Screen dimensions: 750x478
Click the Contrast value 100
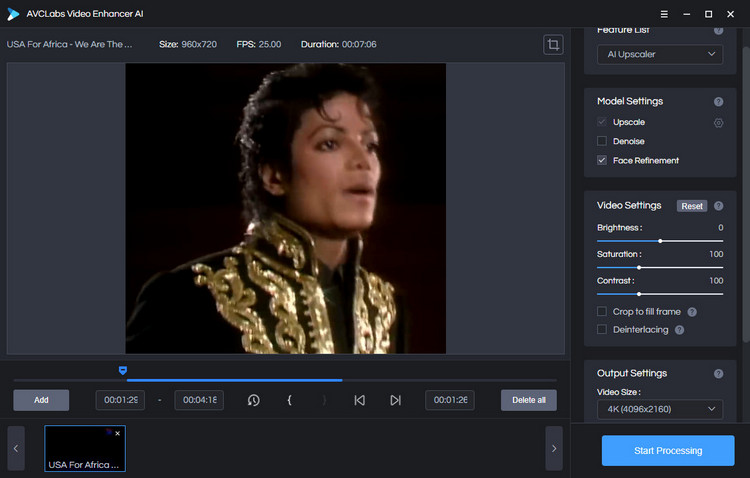716,281
